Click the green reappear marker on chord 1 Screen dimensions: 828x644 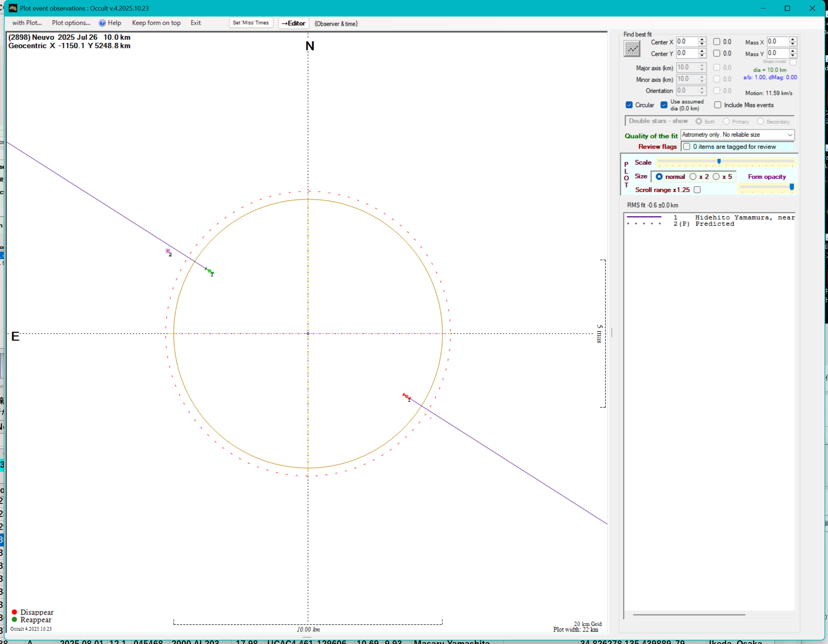[210, 271]
